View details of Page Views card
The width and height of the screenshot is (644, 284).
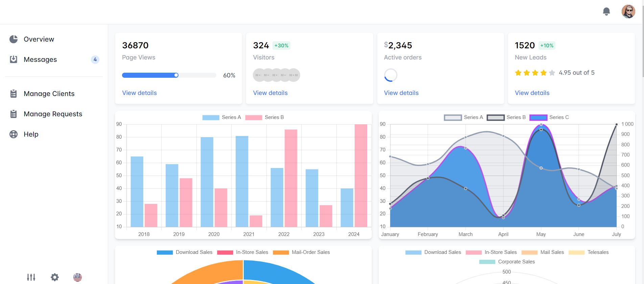click(x=139, y=93)
